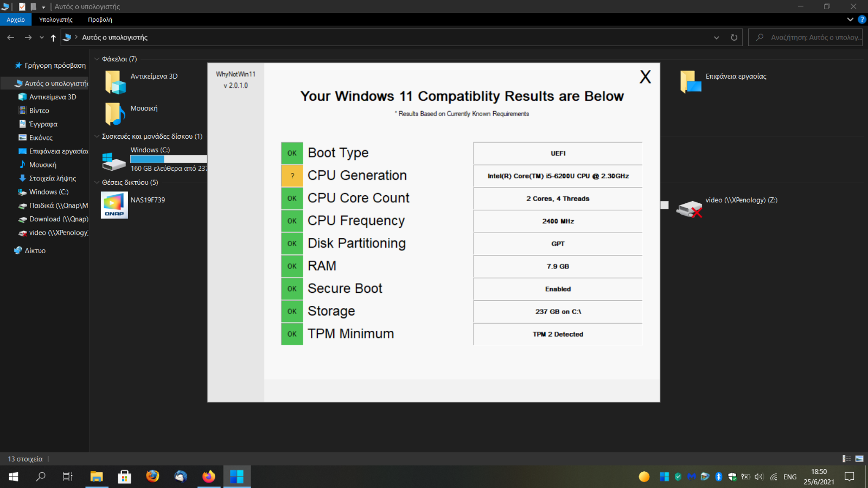Collapse the Συσκευές και μονάδες δίσκου group
The width and height of the screenshot is (868, 488).
(97, 136)
